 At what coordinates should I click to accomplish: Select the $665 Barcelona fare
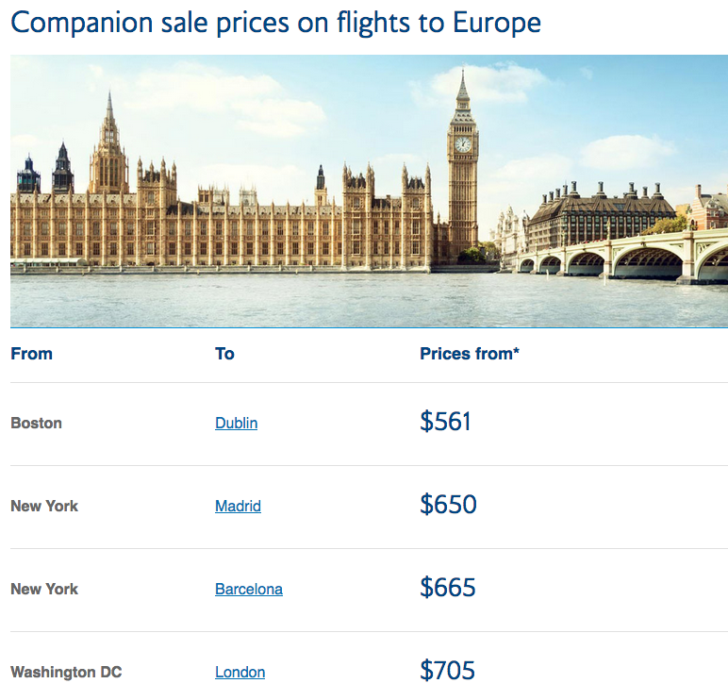[x=448, y=588]
